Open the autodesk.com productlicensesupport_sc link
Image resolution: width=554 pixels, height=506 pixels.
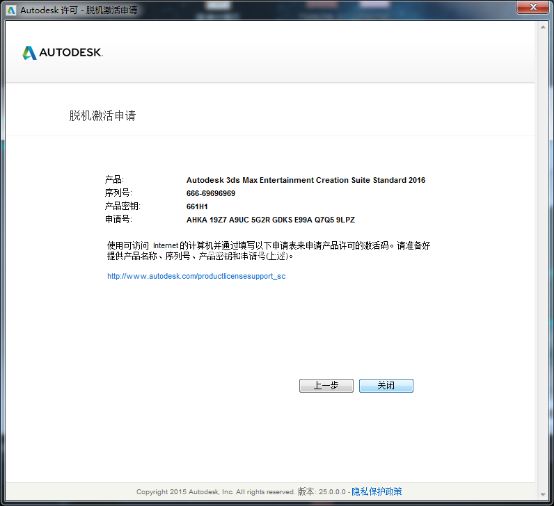[196, 276]
